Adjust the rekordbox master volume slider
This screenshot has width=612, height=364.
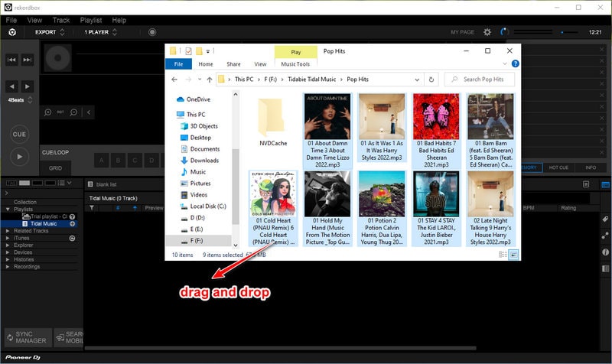[570, 32]
